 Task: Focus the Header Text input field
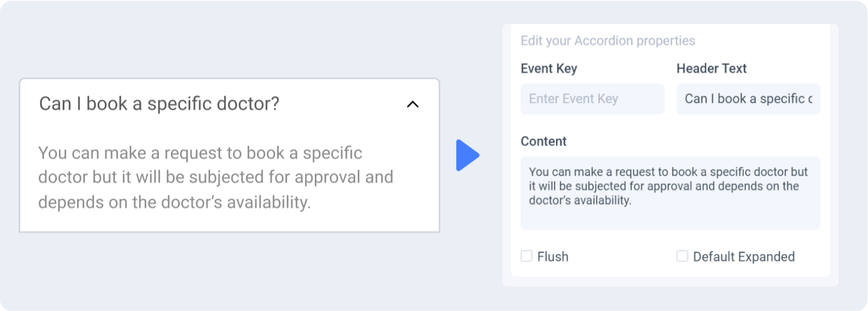coord(748,99)
